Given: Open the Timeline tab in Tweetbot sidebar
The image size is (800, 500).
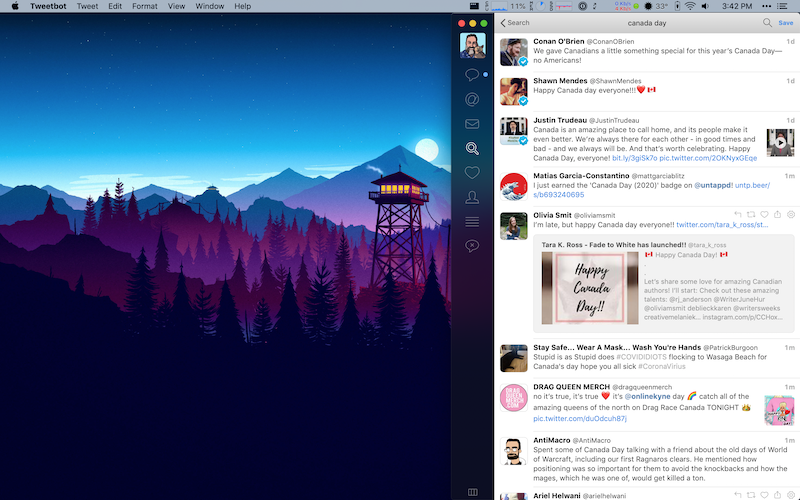Looking at the screenshot, I should (472, 74).
